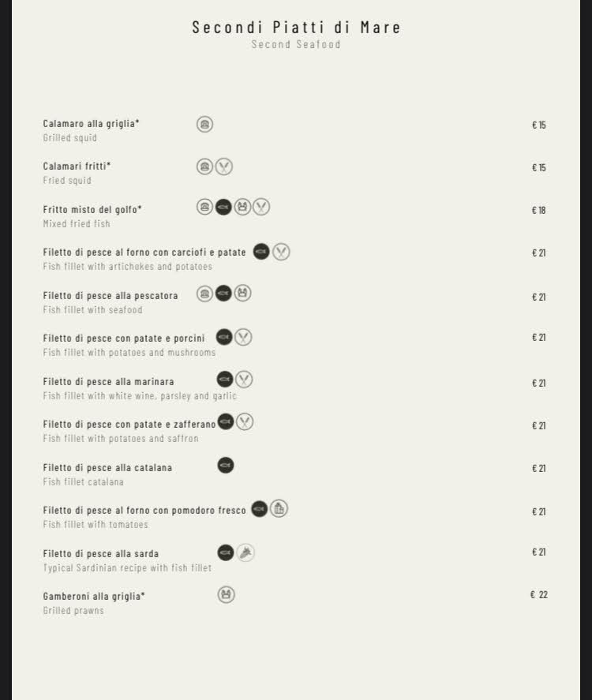Click the Filetto di pesce alla sarda title
The image size is (592, 700).
tap(101, 554)
